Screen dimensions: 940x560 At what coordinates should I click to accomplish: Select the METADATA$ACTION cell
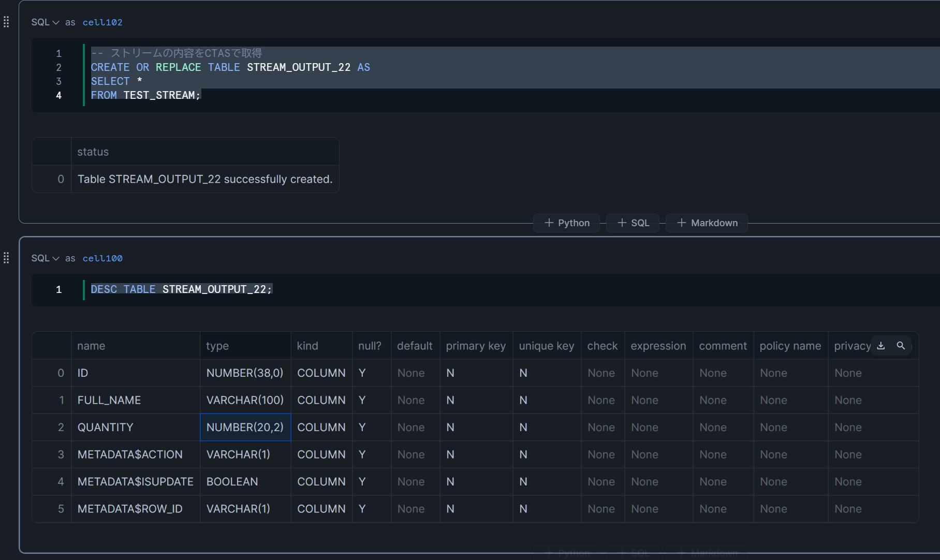pos(136,454)
